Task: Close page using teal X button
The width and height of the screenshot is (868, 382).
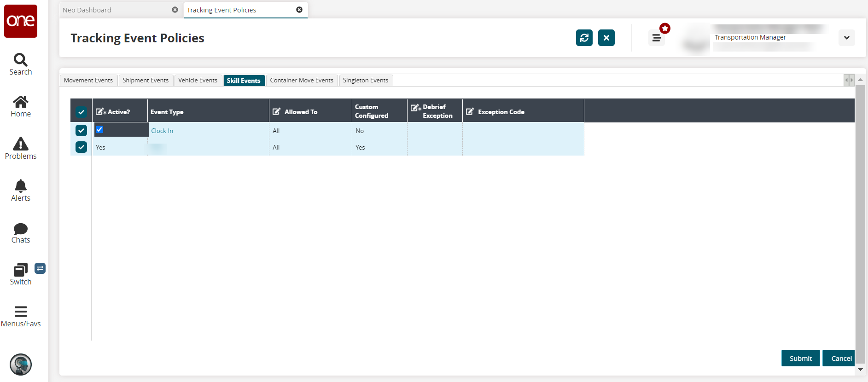Action: coord(606,38)
